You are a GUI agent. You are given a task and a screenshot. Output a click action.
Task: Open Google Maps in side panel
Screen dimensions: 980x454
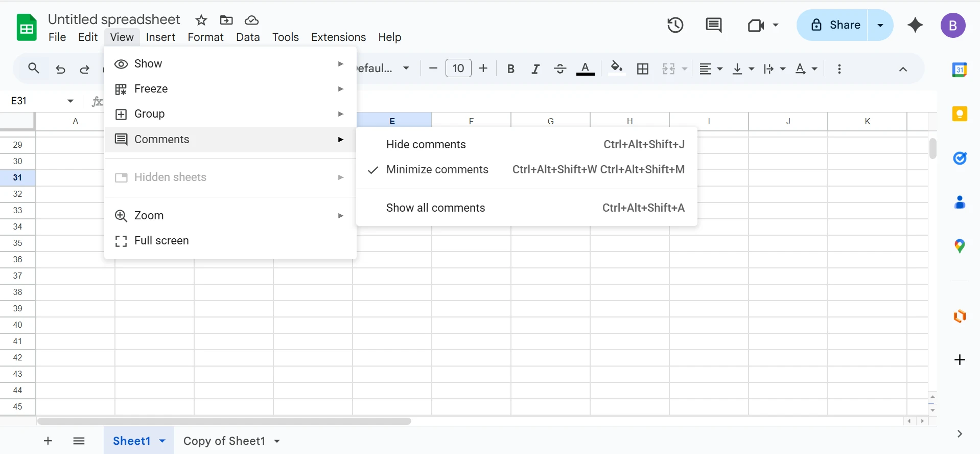coord(960,246)
